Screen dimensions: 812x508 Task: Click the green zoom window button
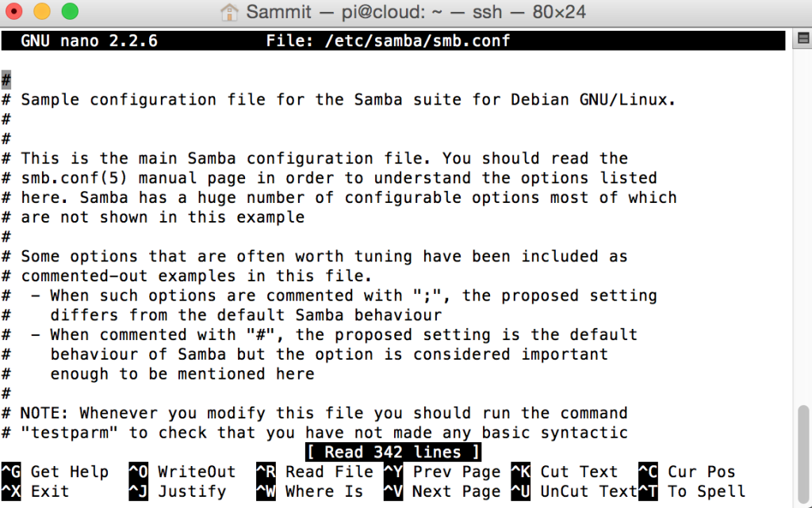click(70, 11)
